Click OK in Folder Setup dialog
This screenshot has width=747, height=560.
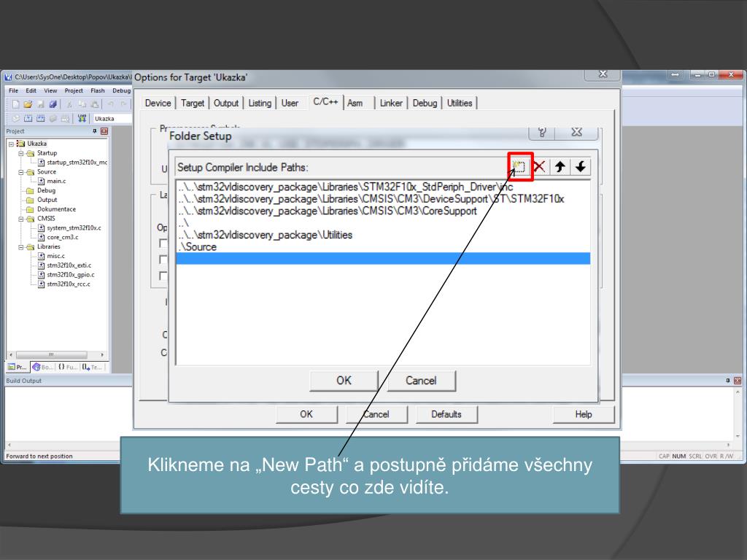point(344,381)
